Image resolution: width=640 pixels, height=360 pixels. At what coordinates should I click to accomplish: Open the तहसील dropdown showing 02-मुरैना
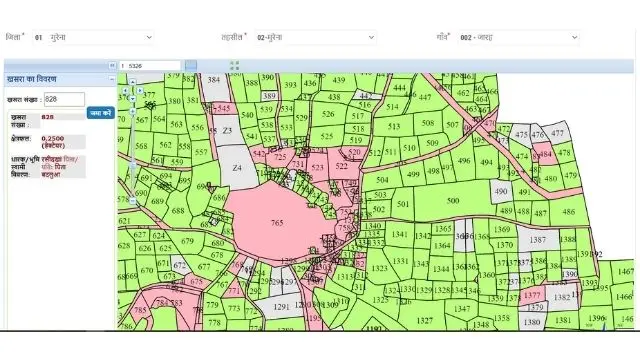(315, 37)
